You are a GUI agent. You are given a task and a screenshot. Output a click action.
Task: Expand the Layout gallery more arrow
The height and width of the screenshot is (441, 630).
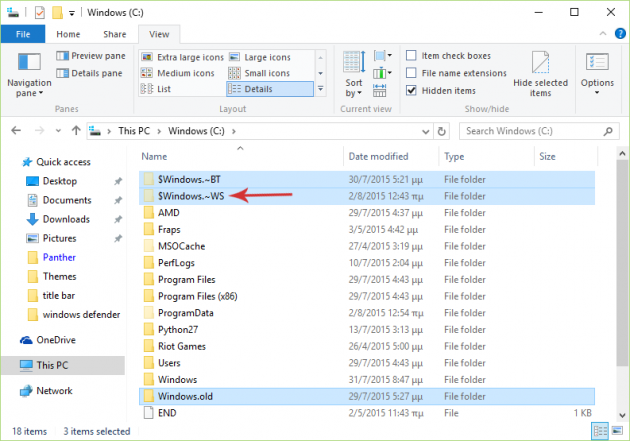point(321,90)
